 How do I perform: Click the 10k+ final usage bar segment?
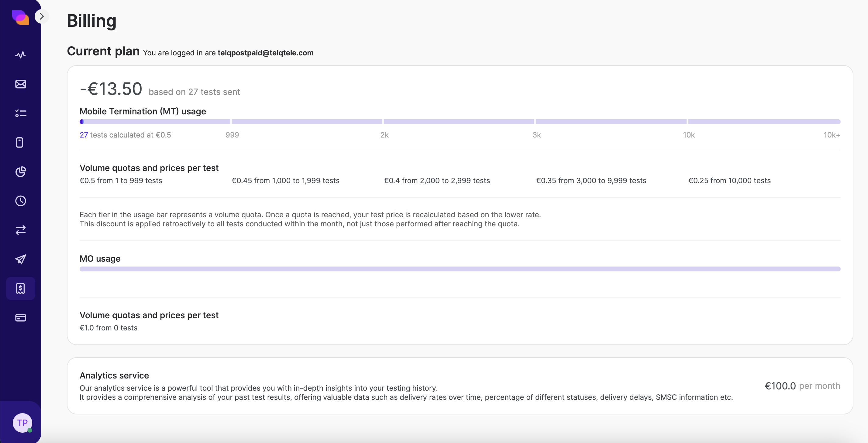(x=764, y=122)
